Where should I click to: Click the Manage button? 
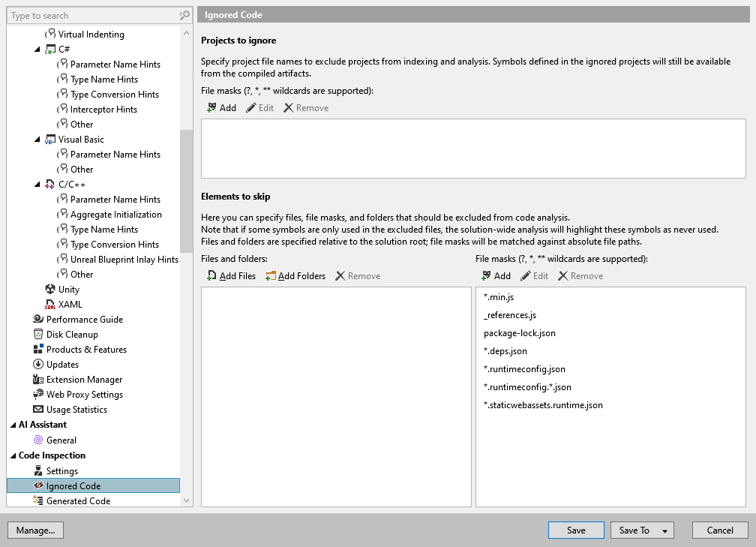point(35,530)
